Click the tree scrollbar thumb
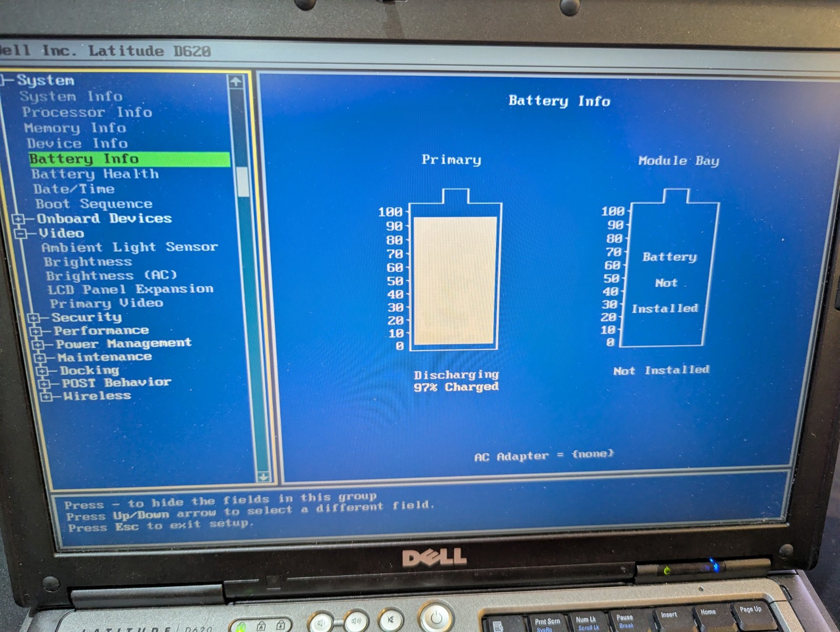Screen dimensions: 840x632 (243, 182)
